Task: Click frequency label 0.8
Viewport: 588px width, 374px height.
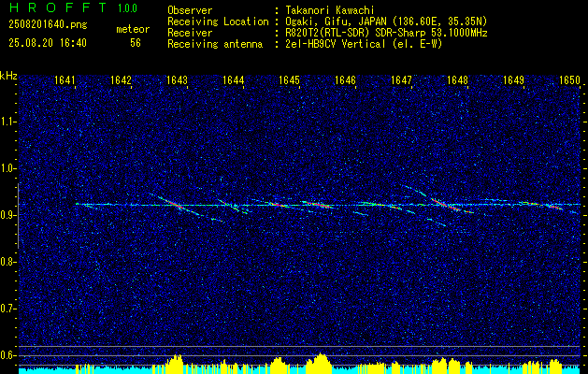Action: tap(7, 262)
